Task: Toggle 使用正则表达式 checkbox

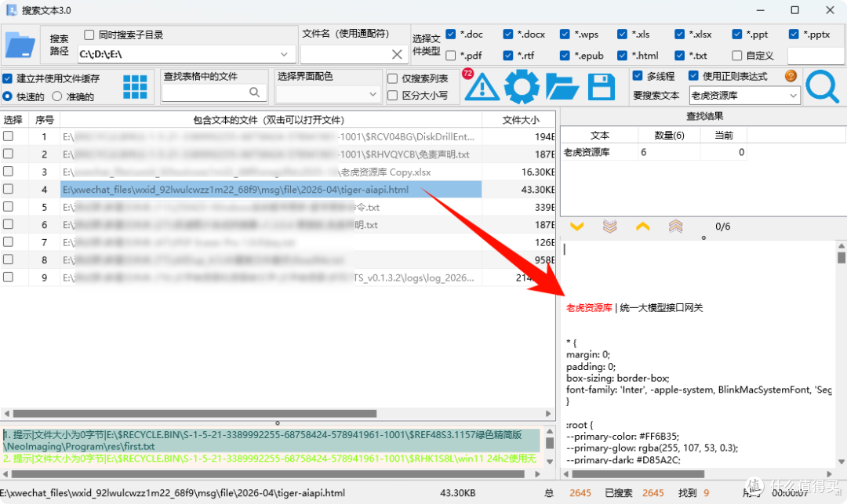Action: coord(693,76)
